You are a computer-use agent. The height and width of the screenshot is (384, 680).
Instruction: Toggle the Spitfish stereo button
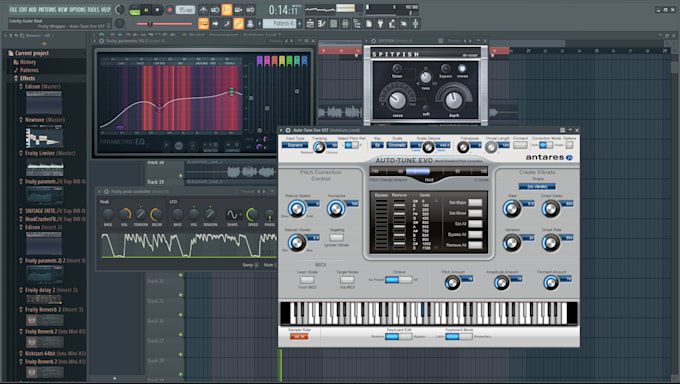[x=462, y=69]
